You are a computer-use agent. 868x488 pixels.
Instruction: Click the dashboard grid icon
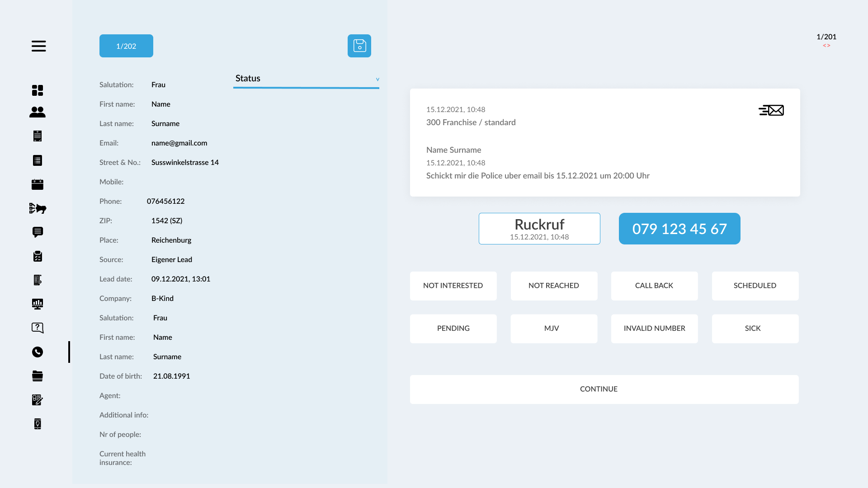[38, 90]
